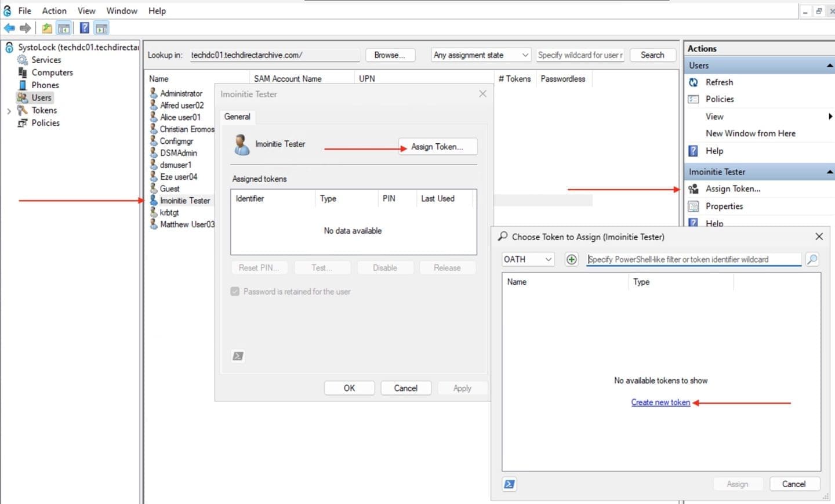
Task: Click the Refresh icon in Actions pane
Action: (x=693, y=82)
